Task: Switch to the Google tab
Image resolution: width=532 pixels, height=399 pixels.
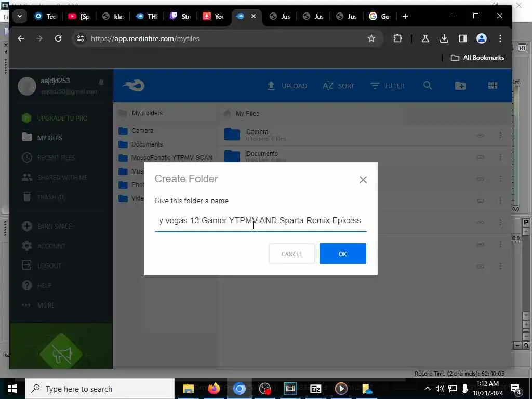Action: (x=380, y=16)
